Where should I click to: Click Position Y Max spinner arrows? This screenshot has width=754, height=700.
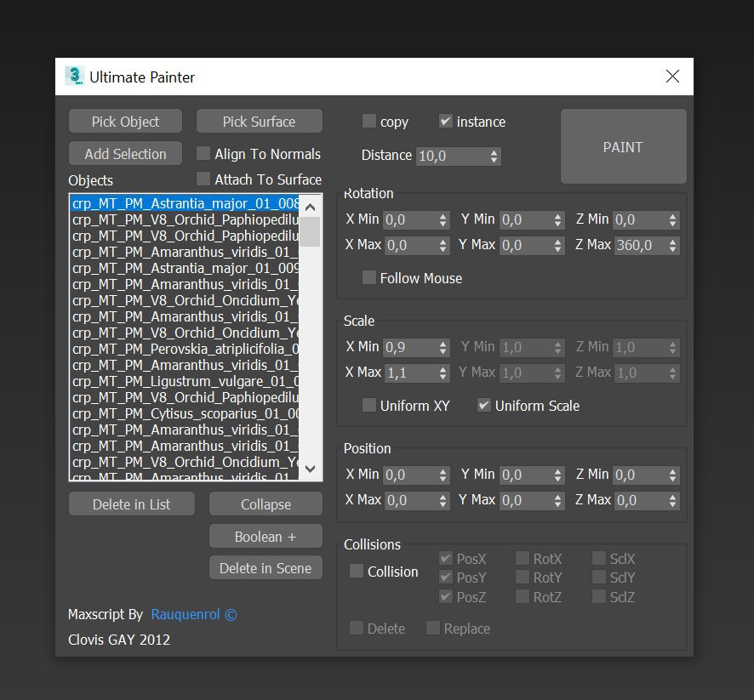(x=557, y=501)
